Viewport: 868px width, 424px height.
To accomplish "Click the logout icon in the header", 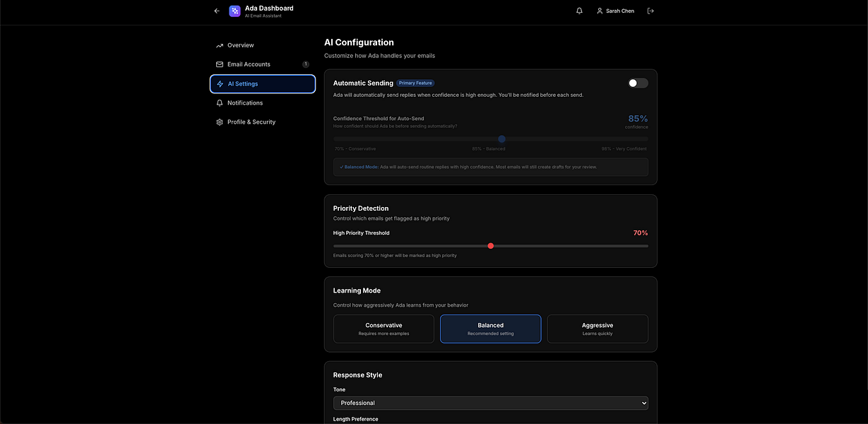I will click(650, 11).
